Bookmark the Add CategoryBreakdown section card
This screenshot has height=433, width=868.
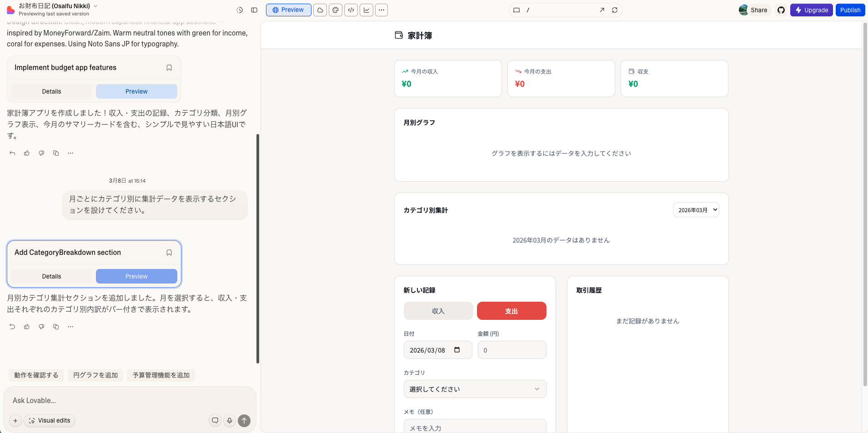click(x=169, y=253)
